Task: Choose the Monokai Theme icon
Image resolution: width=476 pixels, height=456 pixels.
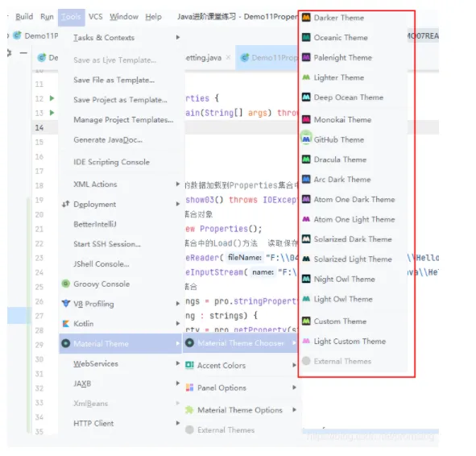Action: (x=306, y=119)
